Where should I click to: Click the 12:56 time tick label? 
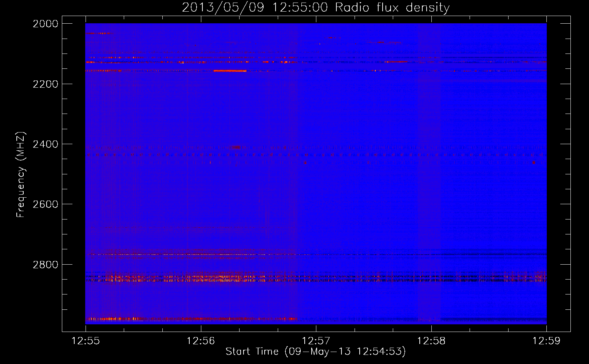pyautogui.click(x=201, y=341)
